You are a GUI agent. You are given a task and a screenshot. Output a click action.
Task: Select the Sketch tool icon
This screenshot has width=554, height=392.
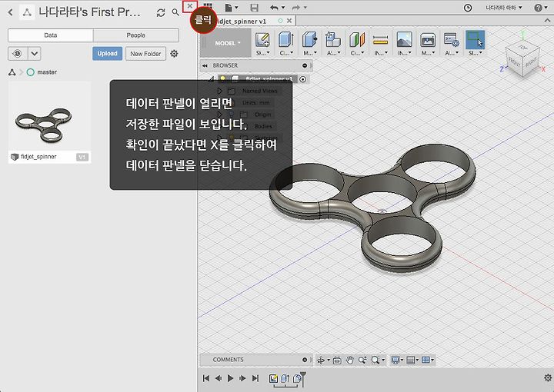pyautogui.click(x=262, y=39)
